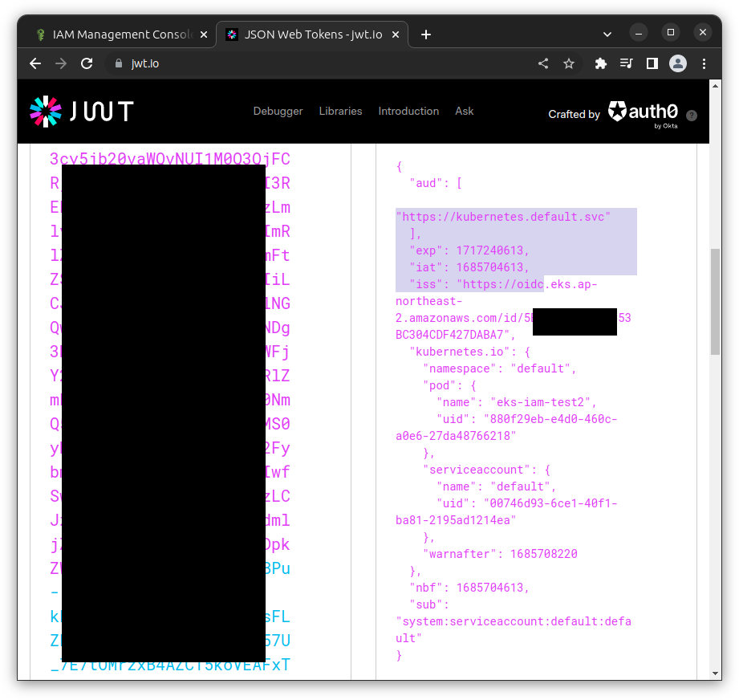Open the profile avatar menu
The height and width of the screenshot is (700, 739).
coord(678,63)
